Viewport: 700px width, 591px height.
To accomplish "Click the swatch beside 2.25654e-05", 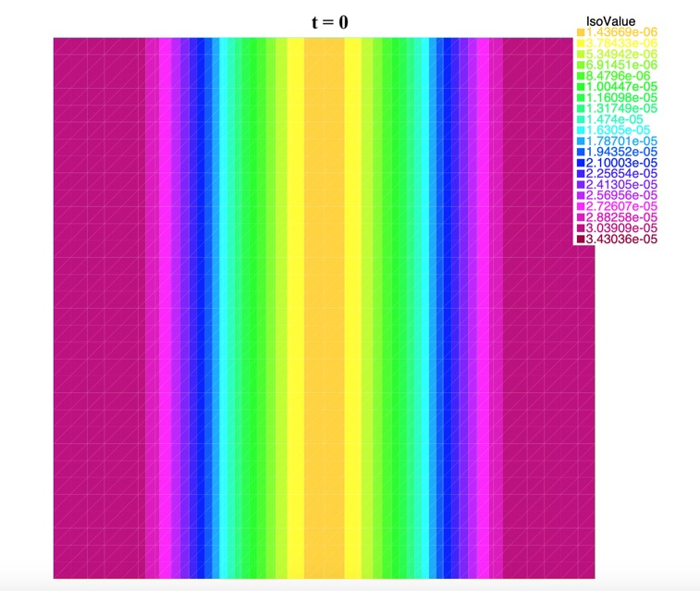I will 581,174.
